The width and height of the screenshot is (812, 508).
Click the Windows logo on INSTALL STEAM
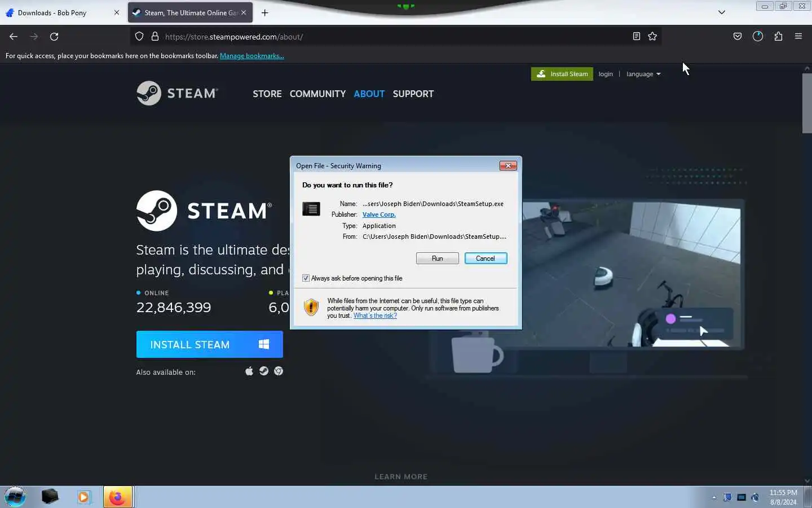click(263, 344)
